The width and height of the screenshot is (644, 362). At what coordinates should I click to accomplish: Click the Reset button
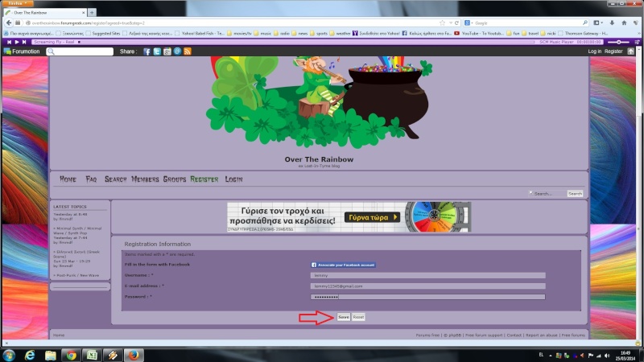point(358,317)
